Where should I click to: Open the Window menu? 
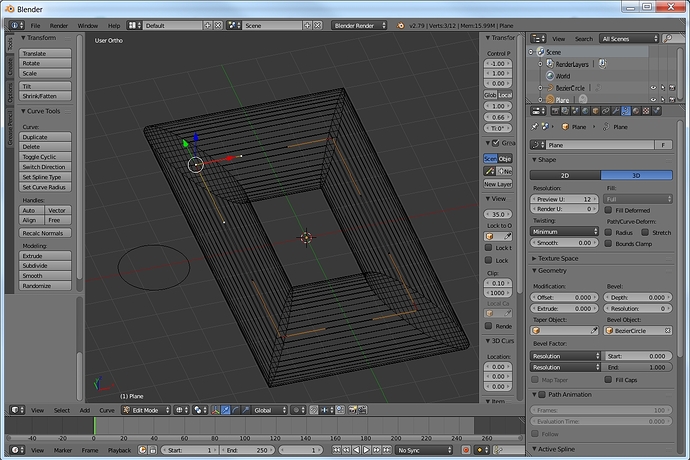88,26
